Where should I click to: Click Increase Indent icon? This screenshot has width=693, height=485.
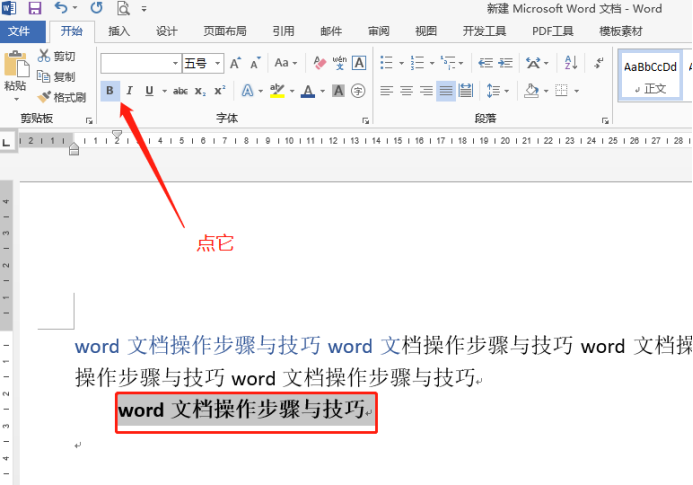click(505, 63)
